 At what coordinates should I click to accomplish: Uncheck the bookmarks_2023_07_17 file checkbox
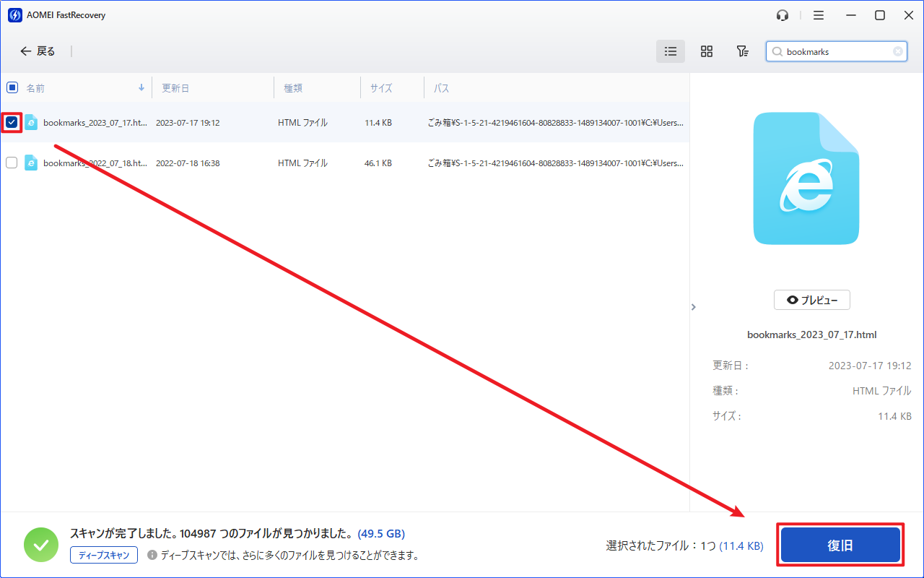[x=12, y=122]
